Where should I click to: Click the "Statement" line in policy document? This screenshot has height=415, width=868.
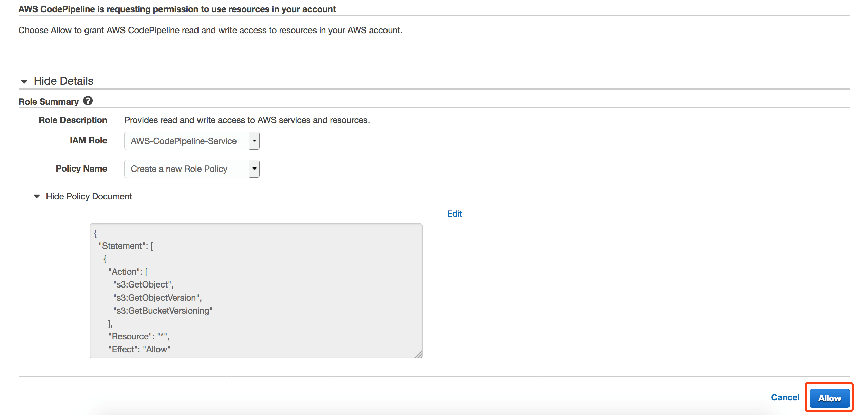[x=126, y=246]
